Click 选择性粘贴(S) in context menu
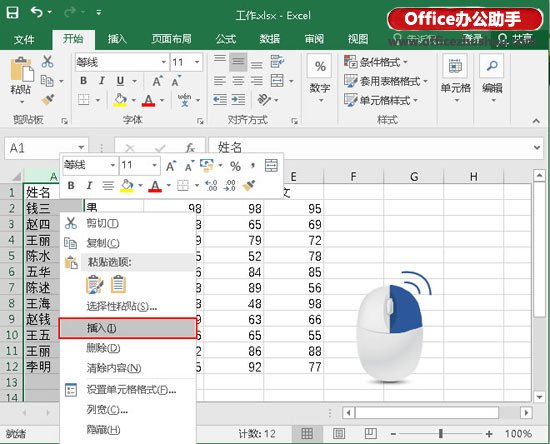 pyautogui.click(x=127, y=307)
